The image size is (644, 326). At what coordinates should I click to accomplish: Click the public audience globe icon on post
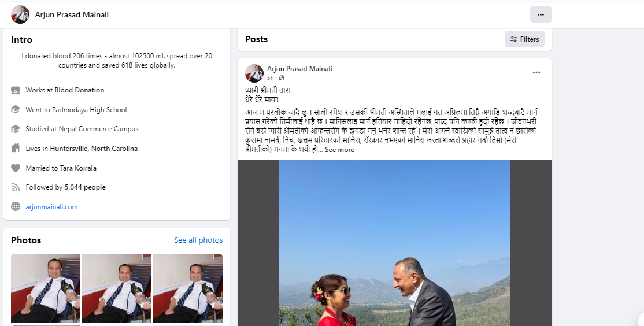(282, 78)
